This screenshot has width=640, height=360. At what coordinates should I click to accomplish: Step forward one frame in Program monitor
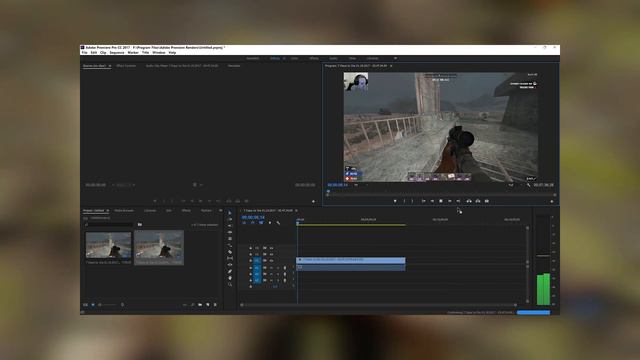point(450,201)
